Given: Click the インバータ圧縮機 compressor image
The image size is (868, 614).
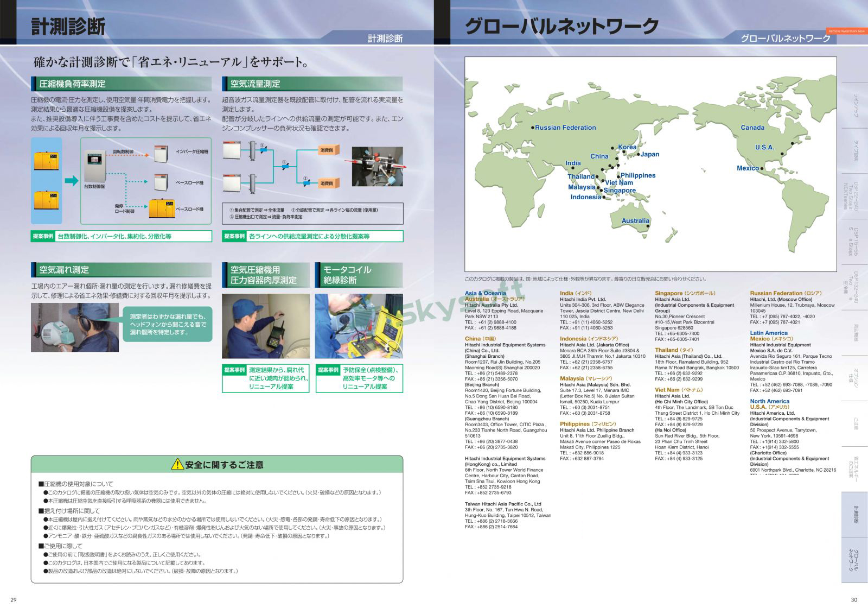Looking at the screenshot, I should [161, 154].
